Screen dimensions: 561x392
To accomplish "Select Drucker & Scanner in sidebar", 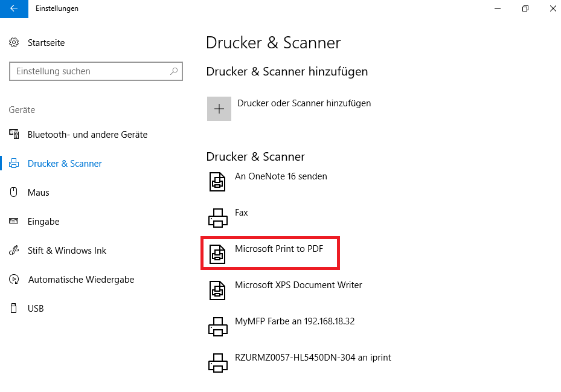I will (65, 164).
